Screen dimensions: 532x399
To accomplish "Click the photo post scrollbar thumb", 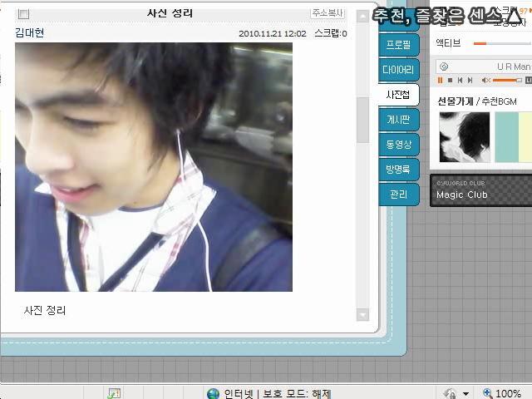I will (362, 120).
